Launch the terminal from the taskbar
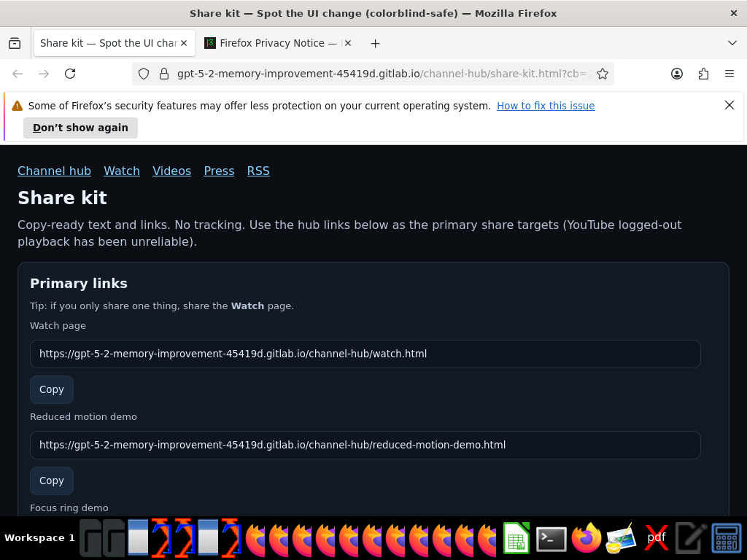Screen dimensions: 747x560 (x=551, y=539)
